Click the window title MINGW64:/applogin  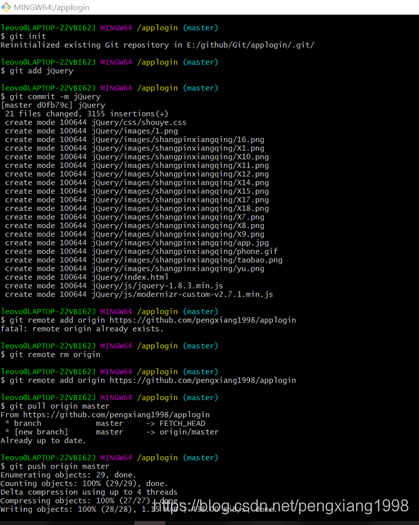51,7
